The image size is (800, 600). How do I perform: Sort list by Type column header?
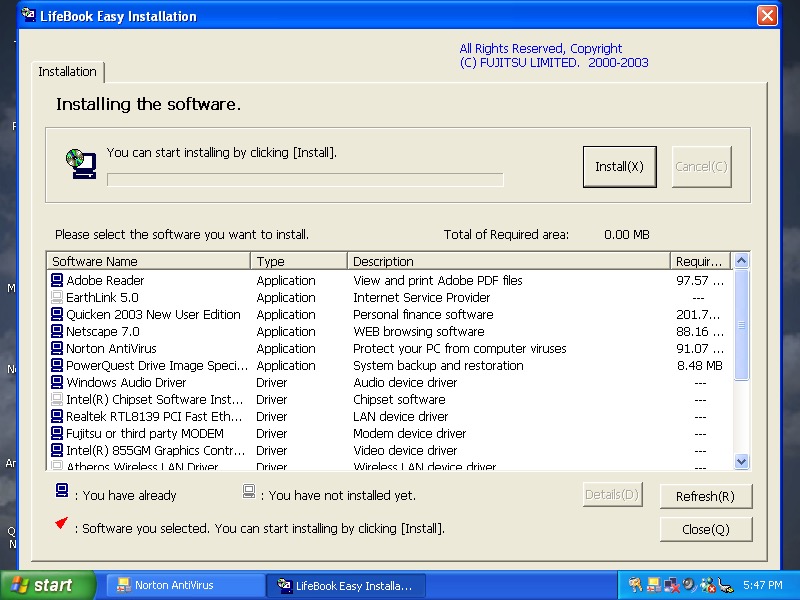click(299, 262)
